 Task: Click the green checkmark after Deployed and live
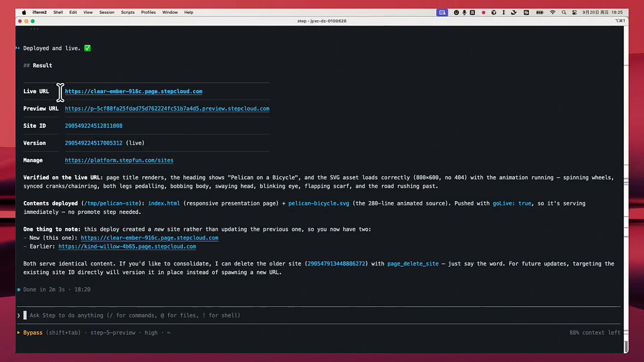88,48
